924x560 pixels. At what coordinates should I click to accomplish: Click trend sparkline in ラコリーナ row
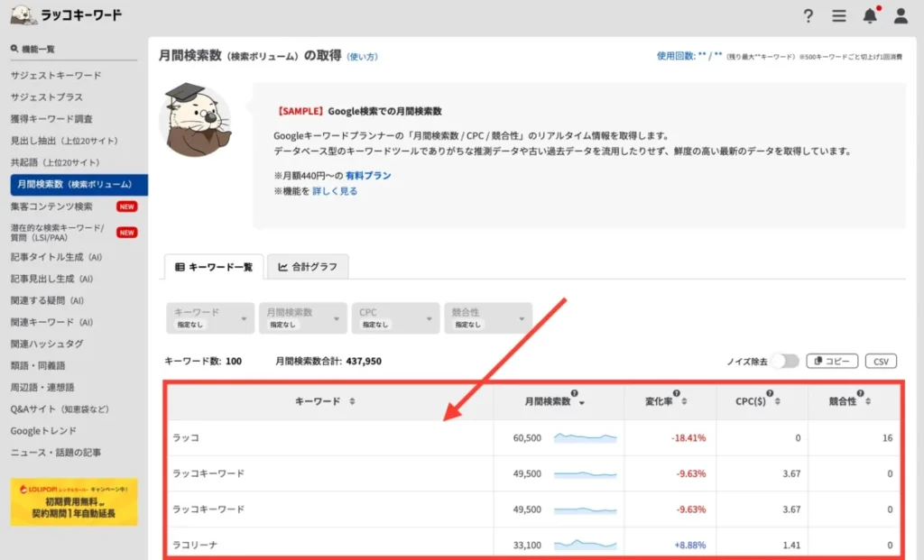click(585, 545)
